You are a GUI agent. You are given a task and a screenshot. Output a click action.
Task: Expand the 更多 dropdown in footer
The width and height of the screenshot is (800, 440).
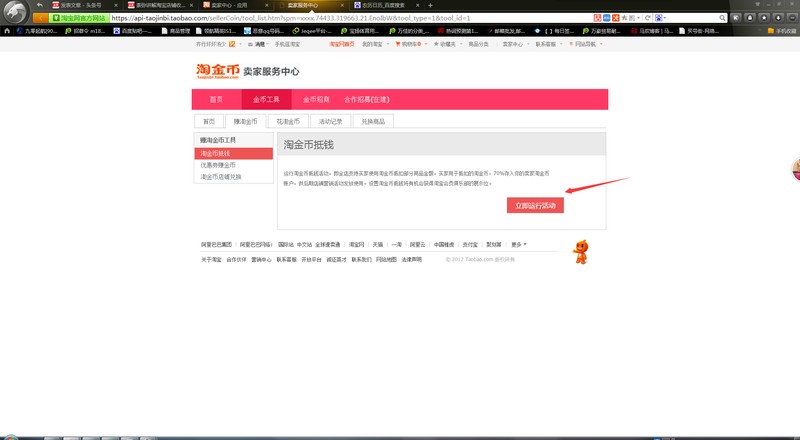519,245
